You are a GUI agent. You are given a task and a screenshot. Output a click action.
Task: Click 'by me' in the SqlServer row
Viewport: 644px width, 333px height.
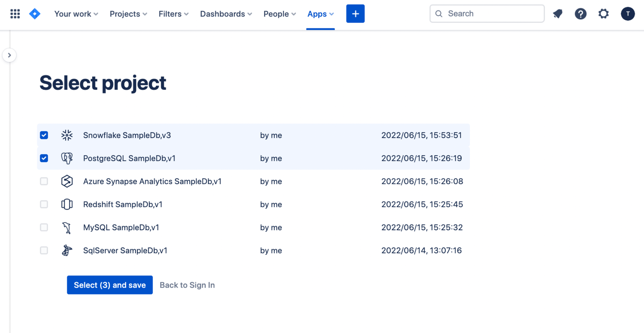(271, 250)
